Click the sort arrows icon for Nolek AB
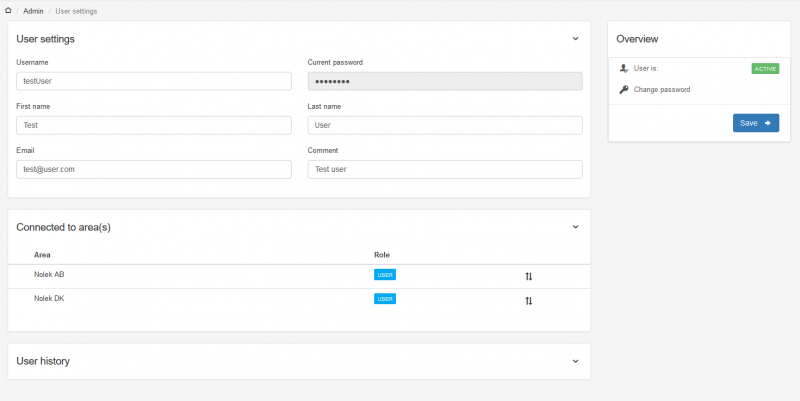 click(529, 277)
